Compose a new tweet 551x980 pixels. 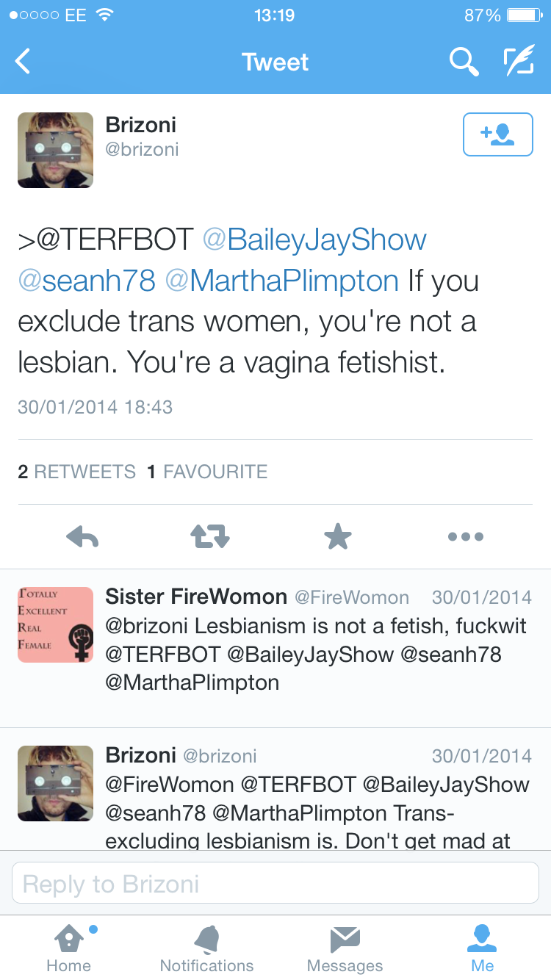tap(519, 62)
